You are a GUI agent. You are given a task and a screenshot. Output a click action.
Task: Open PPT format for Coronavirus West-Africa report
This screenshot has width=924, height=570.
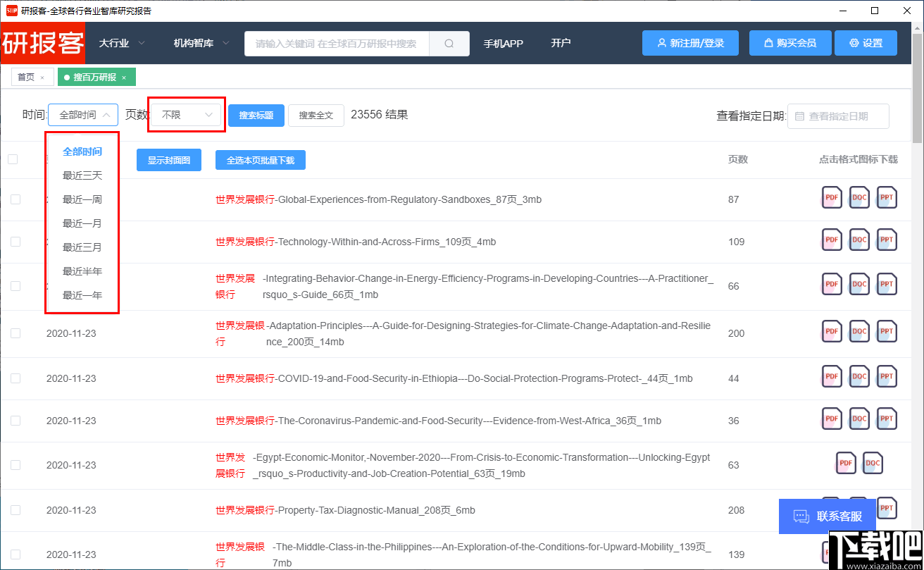coord(887,419)
